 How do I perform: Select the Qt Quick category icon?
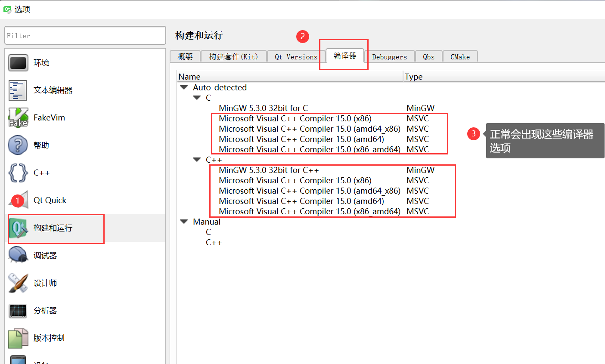pos(18,200)
